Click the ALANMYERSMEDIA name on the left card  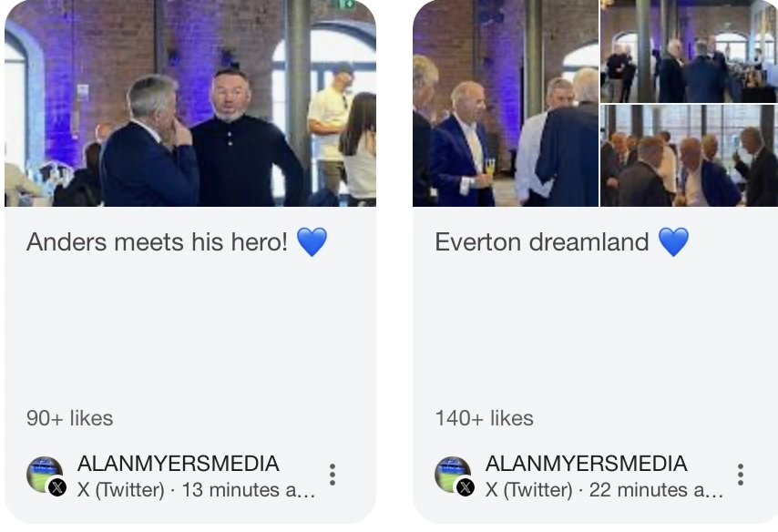pyautogui.click(x=179, y=464)
